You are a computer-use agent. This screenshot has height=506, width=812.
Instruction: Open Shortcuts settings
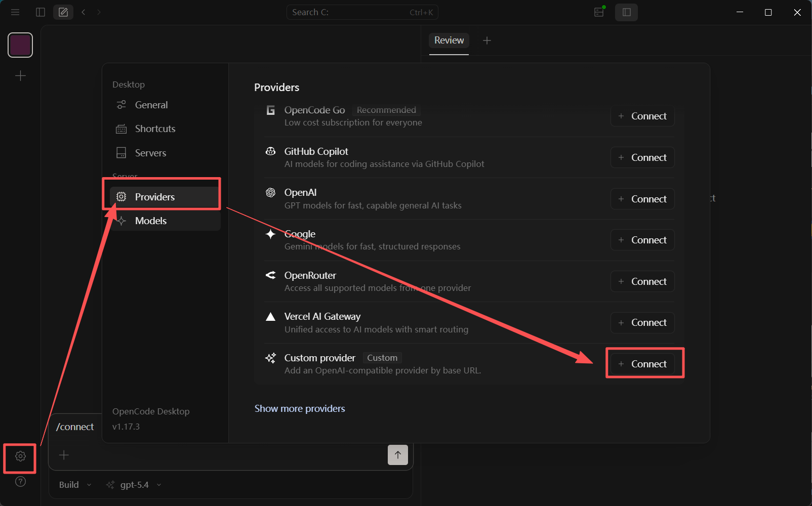click(x=165, y=129)
